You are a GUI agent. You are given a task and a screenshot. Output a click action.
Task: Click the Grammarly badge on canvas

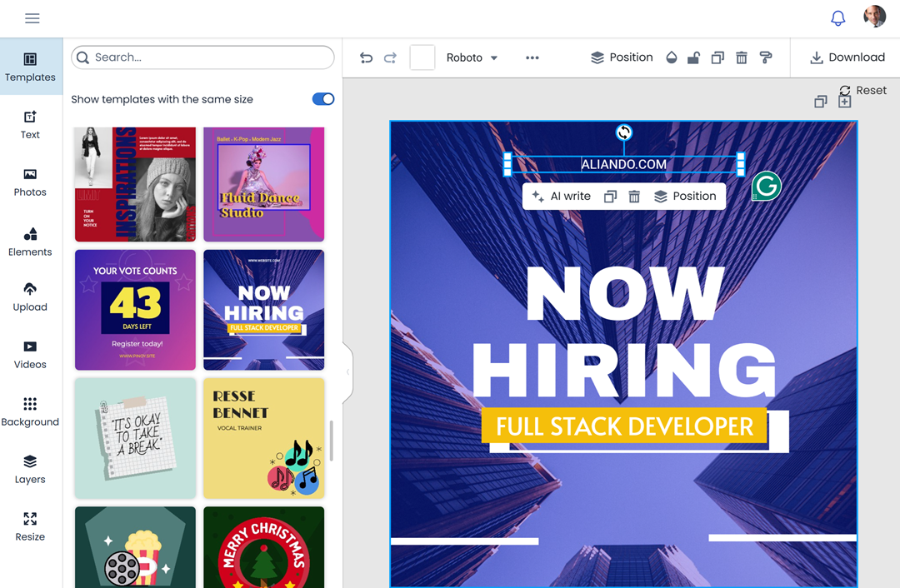766,187
